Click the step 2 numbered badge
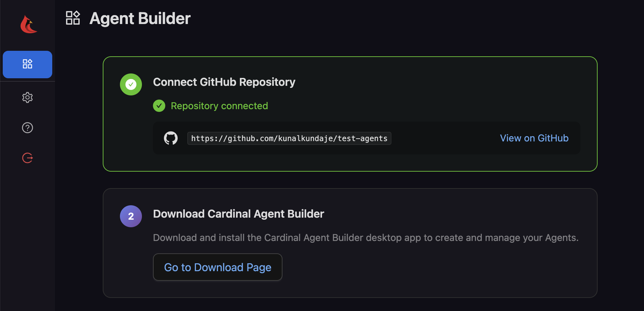The image size is (644, 311). tap(131, 216)
